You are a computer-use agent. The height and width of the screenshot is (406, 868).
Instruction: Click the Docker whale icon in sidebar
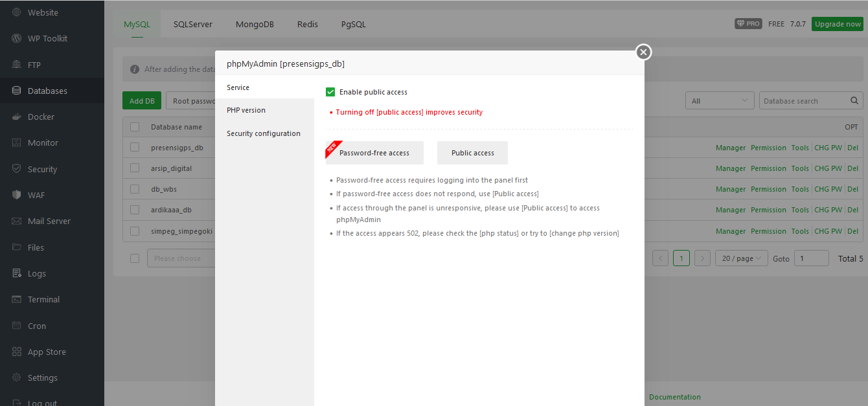16,117
